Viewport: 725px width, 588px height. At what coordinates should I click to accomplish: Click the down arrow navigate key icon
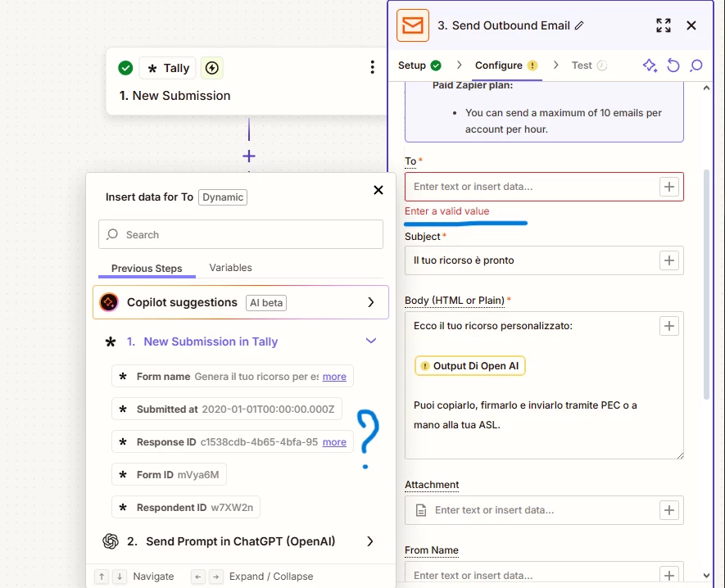[x=120, y=577]
